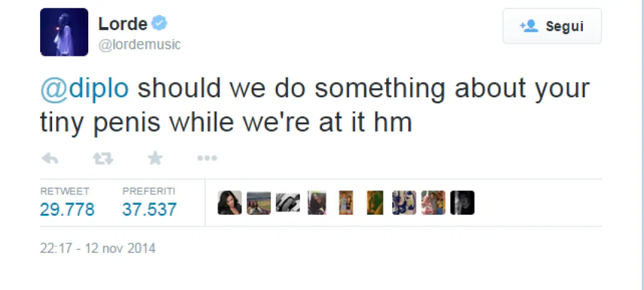View the 37.537 Preferiti count list
644x290 pixels.
click(x=149, y=209)
